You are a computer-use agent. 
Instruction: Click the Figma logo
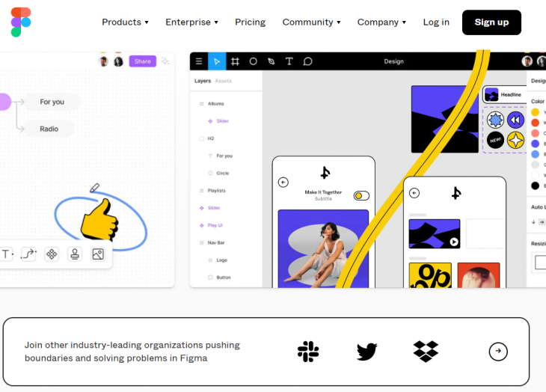[x=21, y=22]
